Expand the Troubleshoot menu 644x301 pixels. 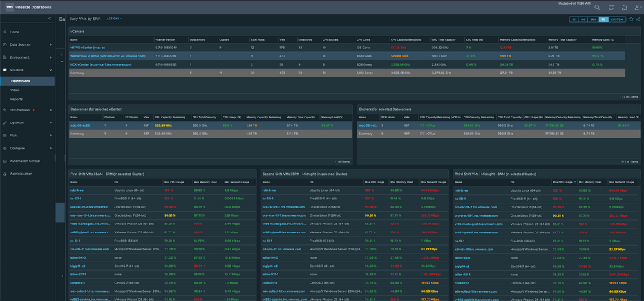[50, 110]
